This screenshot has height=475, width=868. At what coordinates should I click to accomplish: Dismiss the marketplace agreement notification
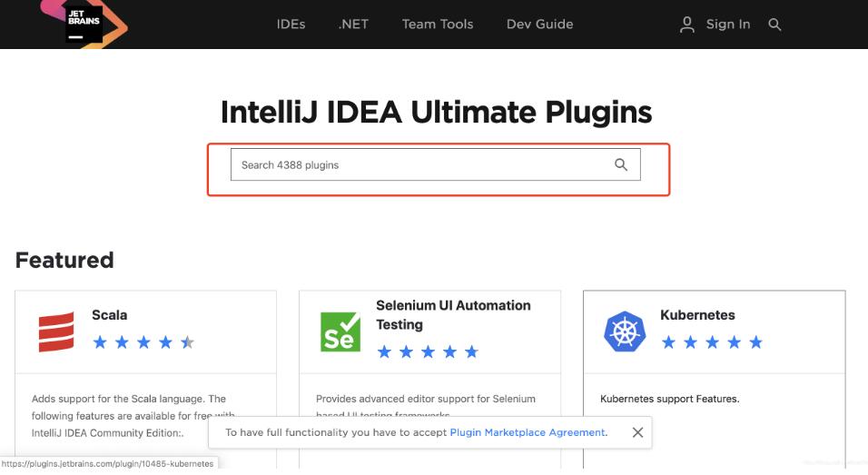pos(637,432)
